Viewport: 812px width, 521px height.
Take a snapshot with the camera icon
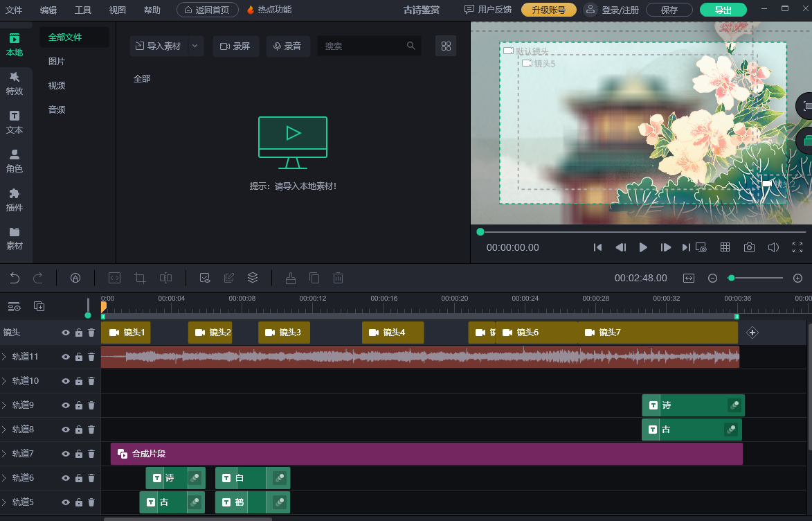(x=749, y=247)
